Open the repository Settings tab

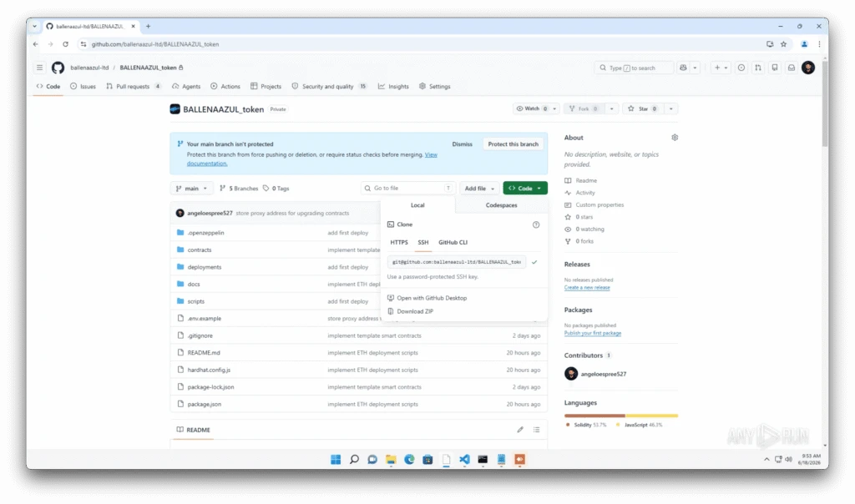[434, 87]
